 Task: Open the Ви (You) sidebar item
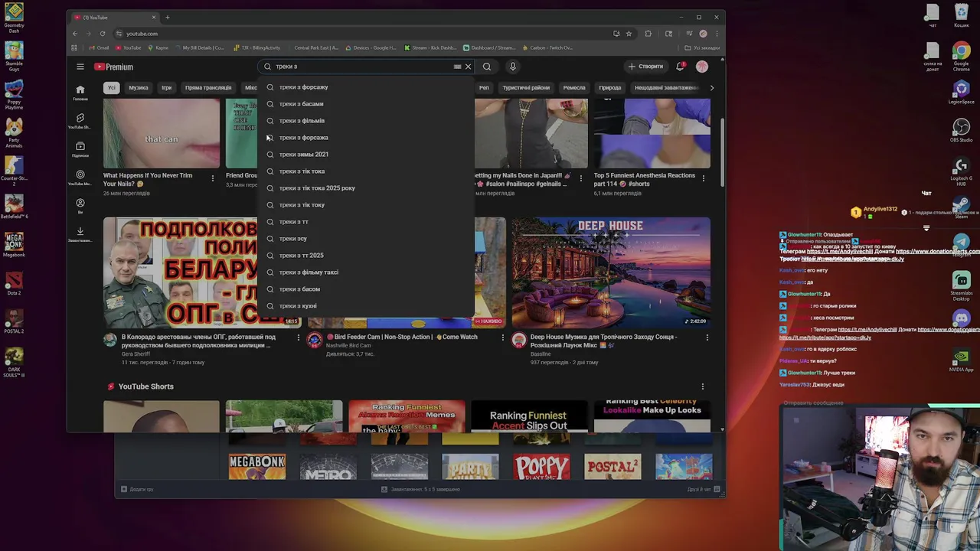click(x=80, y=206)
